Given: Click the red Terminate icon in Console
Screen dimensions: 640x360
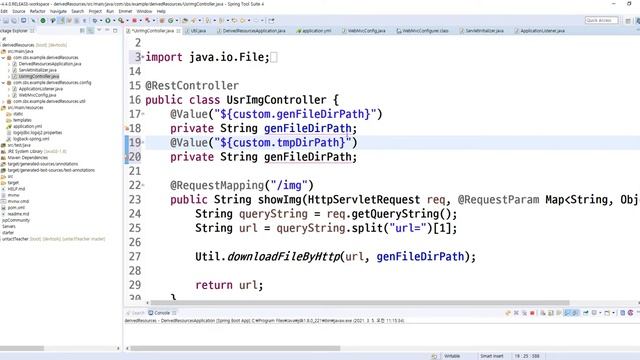Looking at the screenshot, I should click(x=532, y=313).
